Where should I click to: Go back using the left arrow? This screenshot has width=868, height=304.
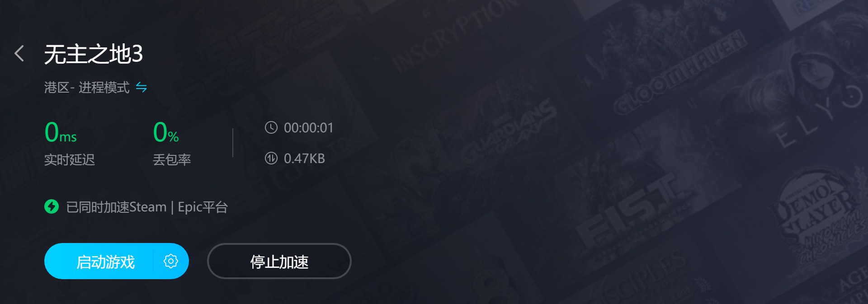coord(19,53)
